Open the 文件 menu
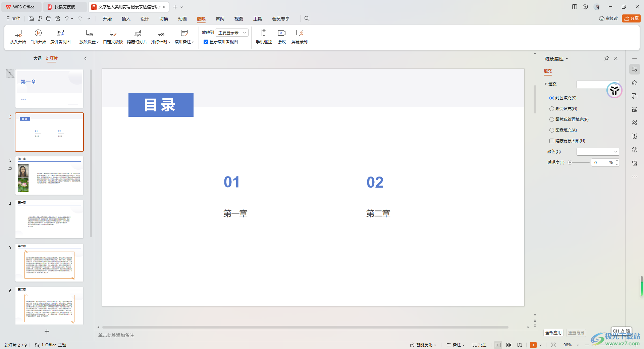 coord(13,19)
